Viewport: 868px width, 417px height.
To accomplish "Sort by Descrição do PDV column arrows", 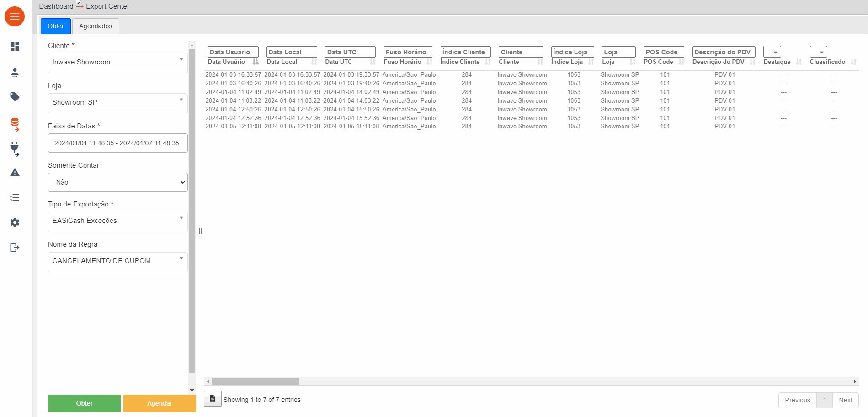I will click(752, 62).
